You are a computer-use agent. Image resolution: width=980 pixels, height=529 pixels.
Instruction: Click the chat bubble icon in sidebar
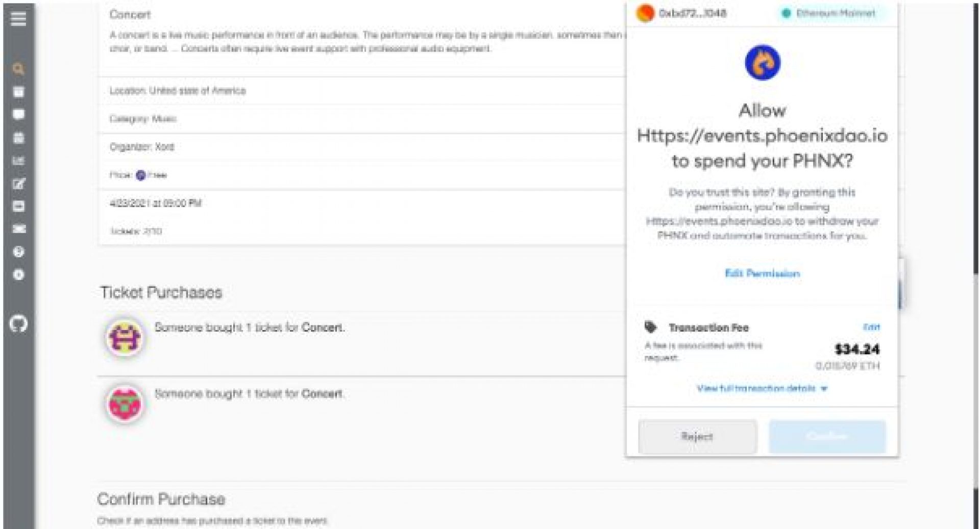[18, 114]
